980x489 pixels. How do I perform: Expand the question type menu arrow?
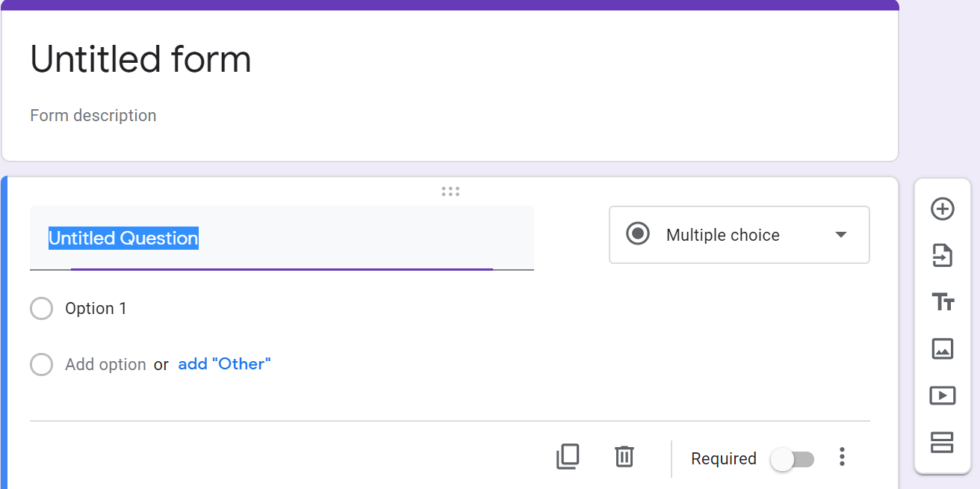point(841,235)
